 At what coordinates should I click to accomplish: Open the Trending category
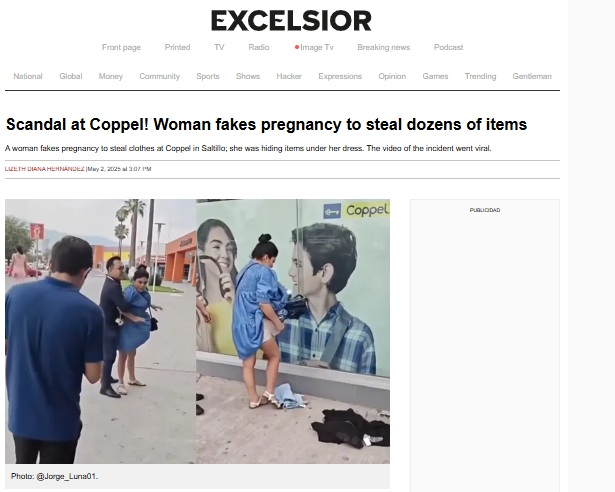pos(480,77)
